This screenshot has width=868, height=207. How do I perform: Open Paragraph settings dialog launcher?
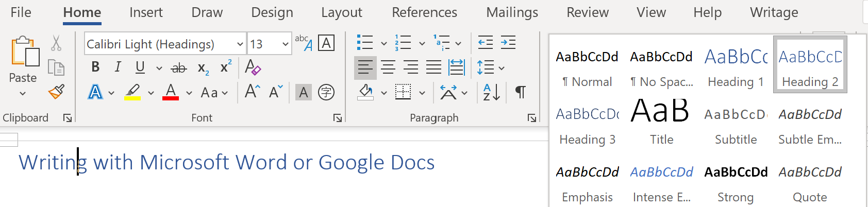(x=532, y=118)
